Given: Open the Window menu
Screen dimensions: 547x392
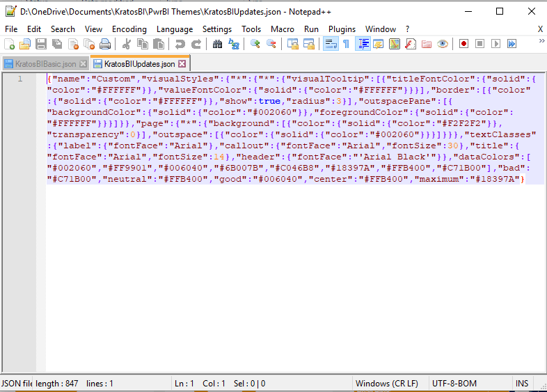Looking at the screenshot, I should (x=381, y=29).
